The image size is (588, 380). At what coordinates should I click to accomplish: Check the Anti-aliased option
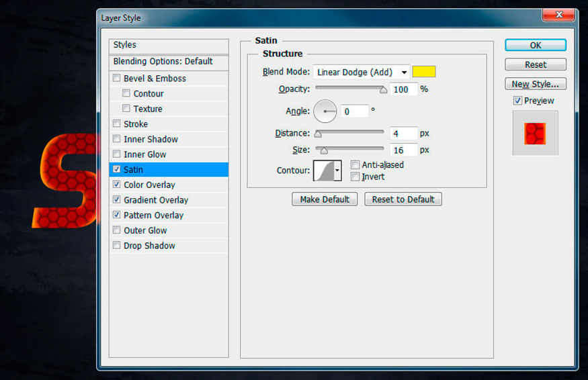(355, 165)
